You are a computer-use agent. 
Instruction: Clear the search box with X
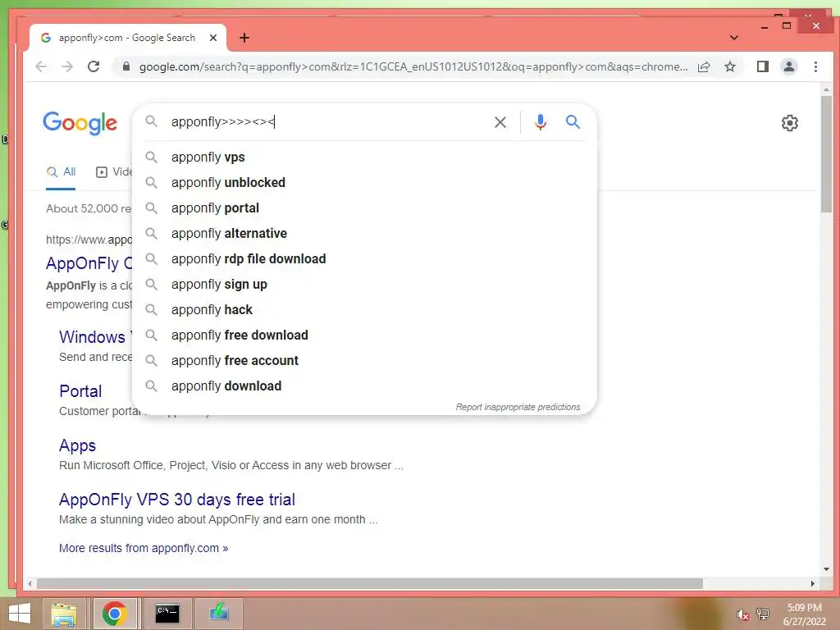500,122
